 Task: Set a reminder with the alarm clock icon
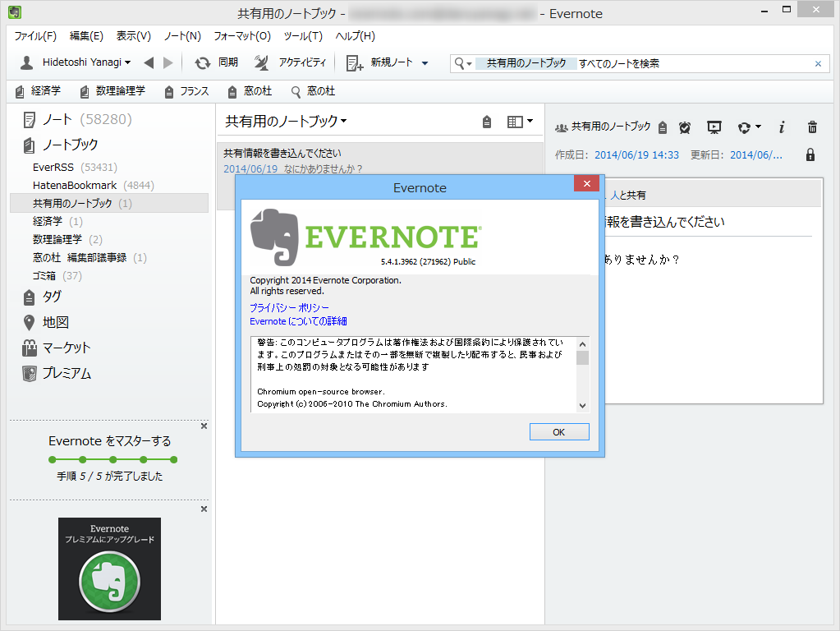pyautogui.click(x=684, y=127)
